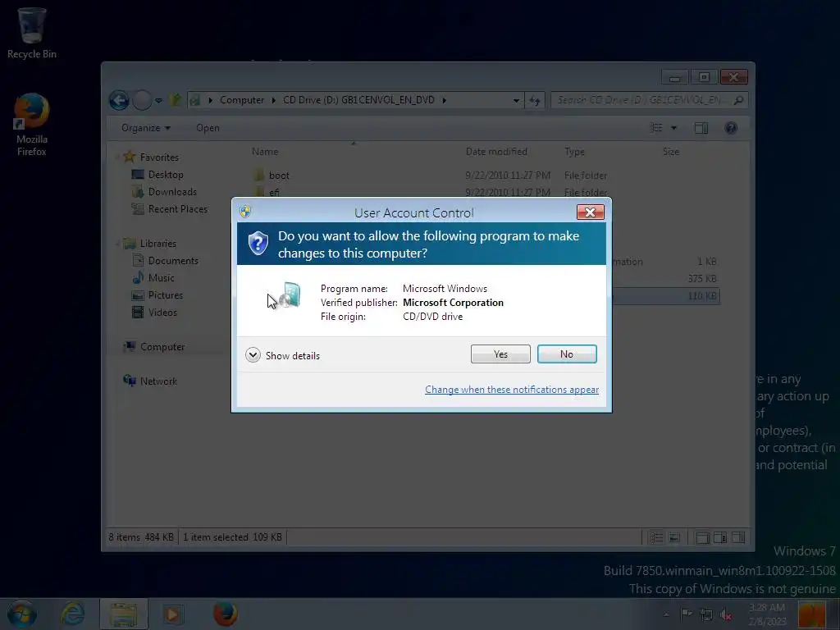The image size is (840, 630).
Task: Select Desktop under Favorites
Action: click(x=166, y=175)
